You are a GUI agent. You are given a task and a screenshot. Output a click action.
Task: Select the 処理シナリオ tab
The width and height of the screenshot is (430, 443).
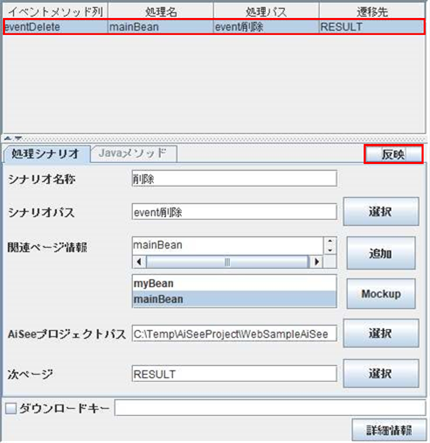(x=46, y=154)
